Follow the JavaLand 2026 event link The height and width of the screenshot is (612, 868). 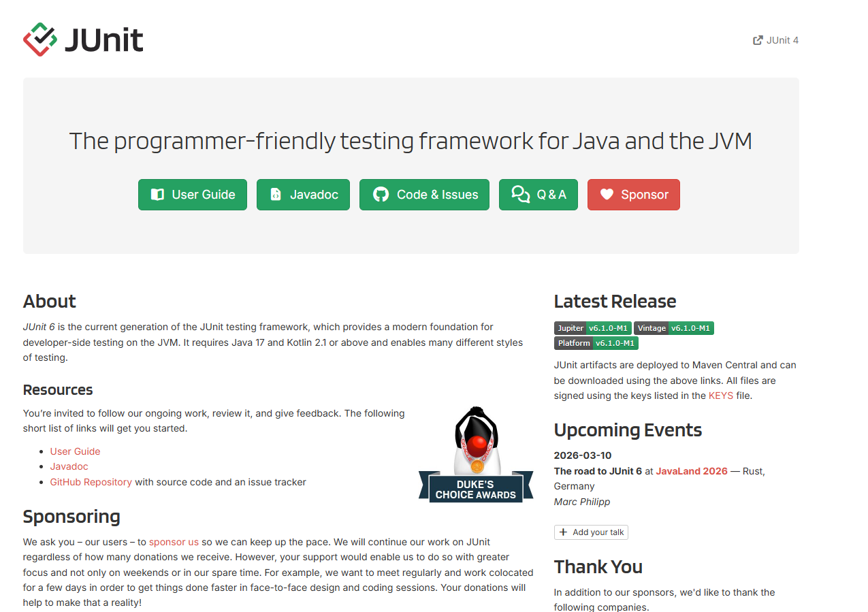[x=691, y=471]
